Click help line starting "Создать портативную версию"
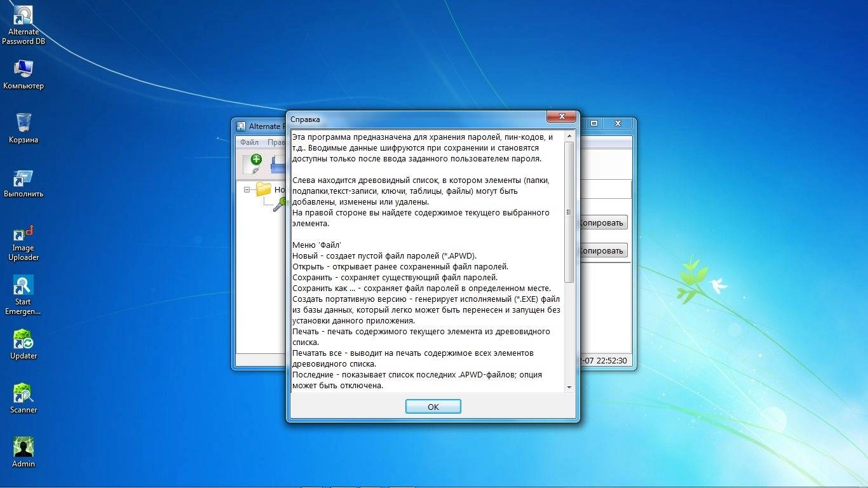This screenshot has width=868, height=488. 426,299
